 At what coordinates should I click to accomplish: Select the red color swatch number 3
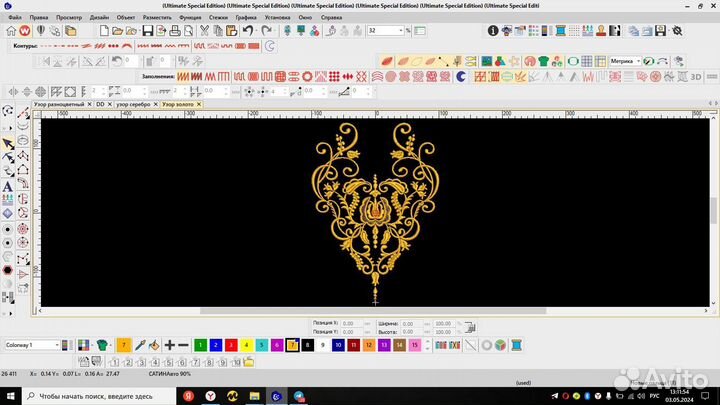(232, 345)
